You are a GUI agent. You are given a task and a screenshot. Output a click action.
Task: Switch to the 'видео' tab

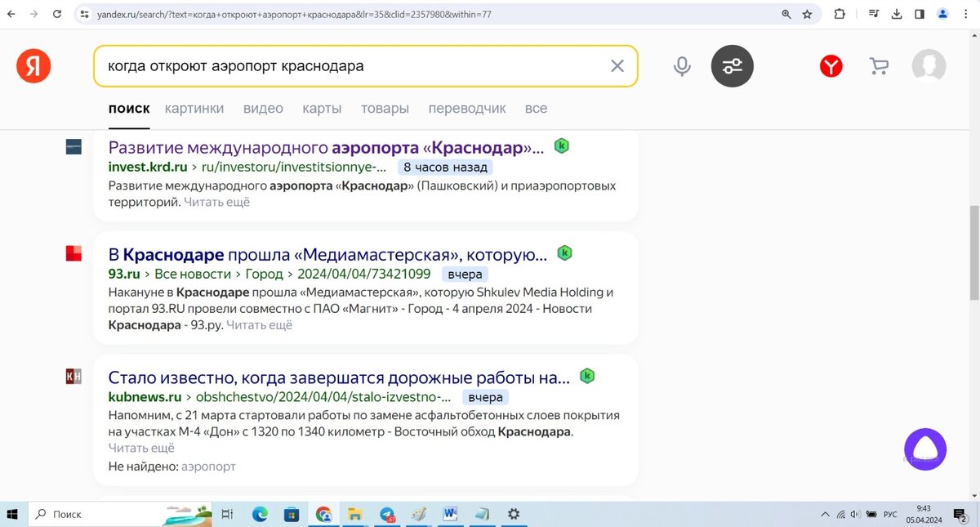point(263,109)
